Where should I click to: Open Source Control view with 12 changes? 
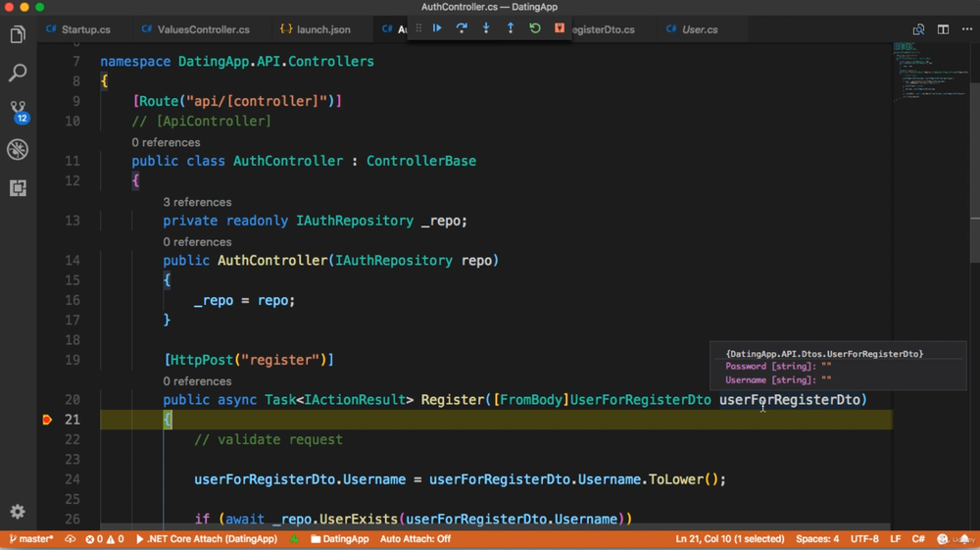click(18, 111)
